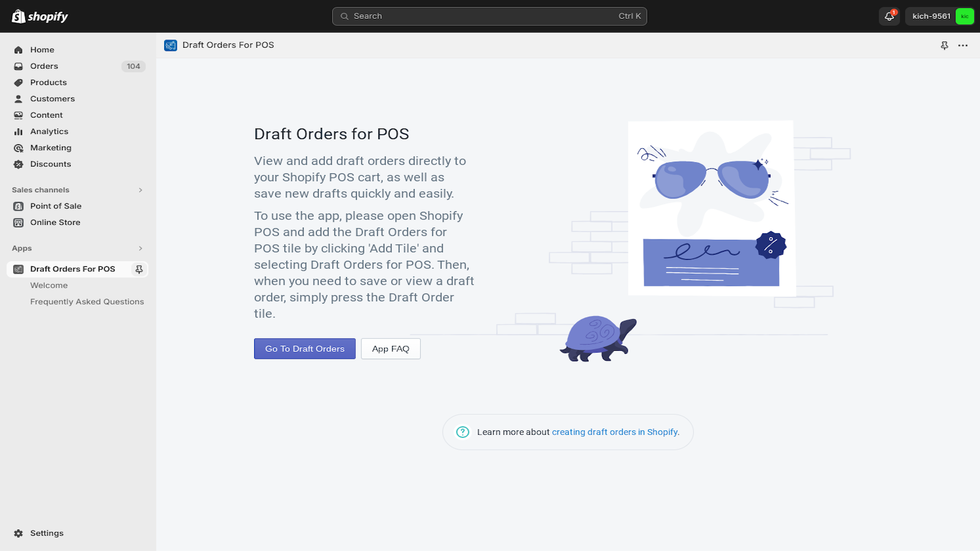
Task: Expand the Sales channels section chevron
Action: [140, 190]
